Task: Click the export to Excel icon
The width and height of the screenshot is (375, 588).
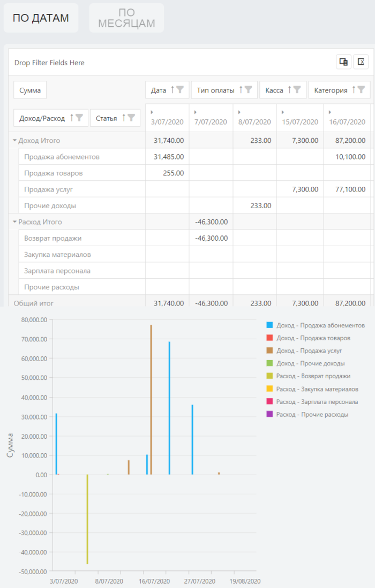Action: (361, 62)
